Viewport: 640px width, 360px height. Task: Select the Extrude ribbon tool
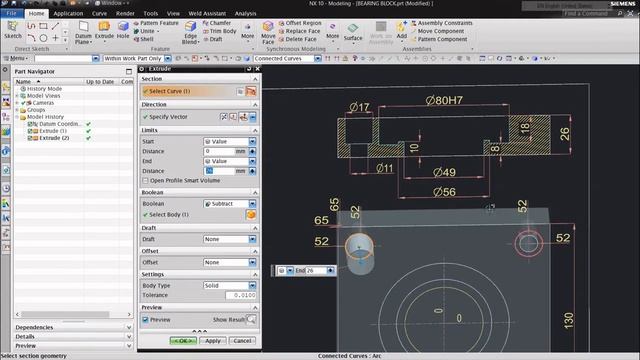tap(104, 30)
